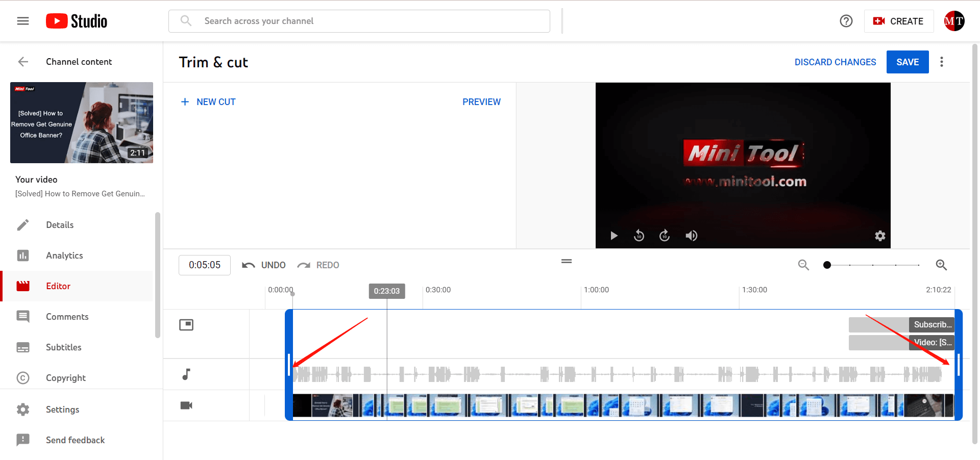This screenshot has width=980, height=460.
Task: Click the Copyright icon in sidebar
Action: (23, 378)
